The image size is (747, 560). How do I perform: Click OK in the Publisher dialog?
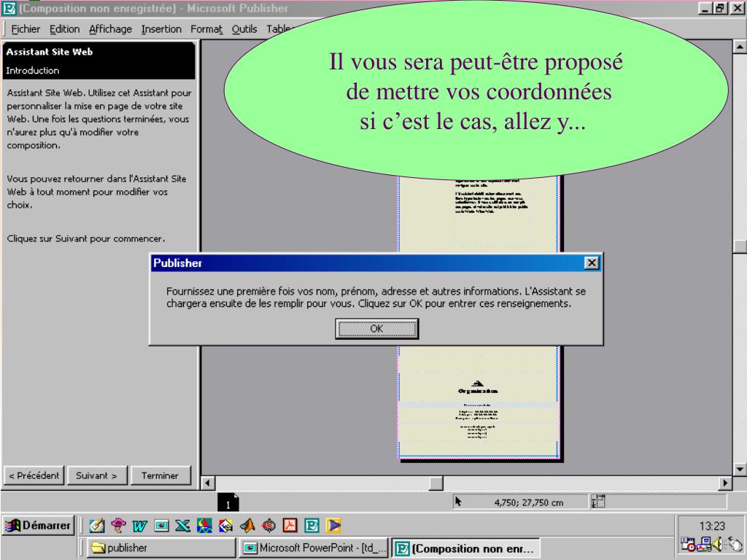(376, 329)
